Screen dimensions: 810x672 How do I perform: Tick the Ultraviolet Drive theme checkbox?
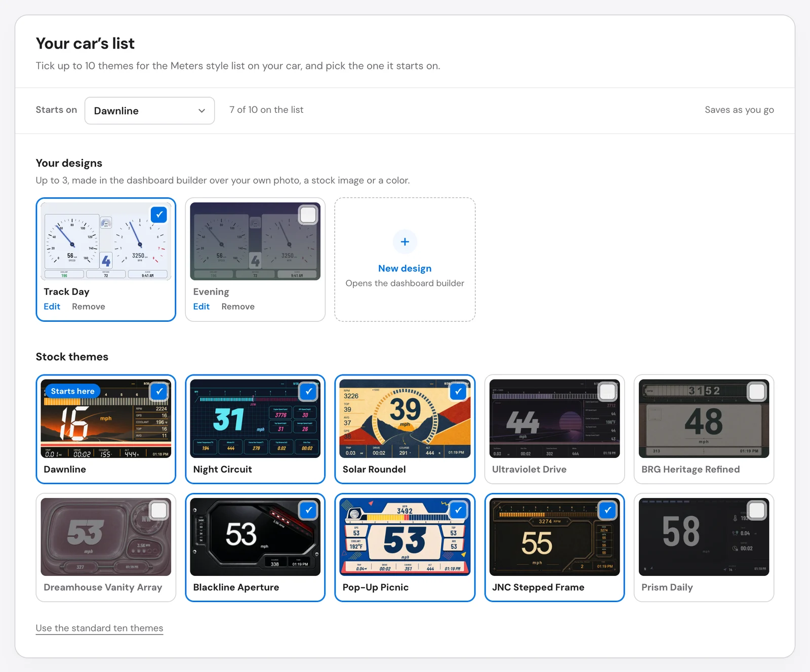[x=607, y=391]
